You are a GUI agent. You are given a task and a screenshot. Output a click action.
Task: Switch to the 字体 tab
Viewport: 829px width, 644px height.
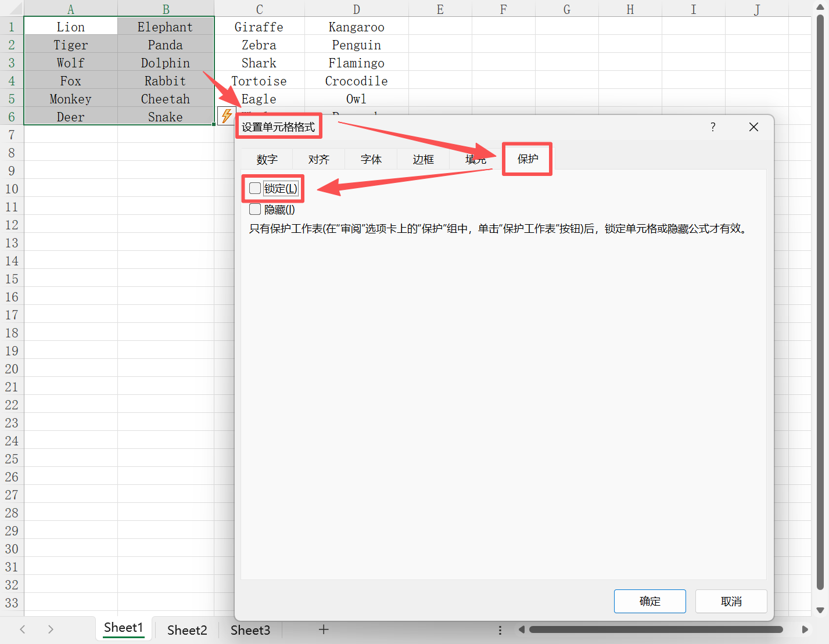[x=371, y=159]
